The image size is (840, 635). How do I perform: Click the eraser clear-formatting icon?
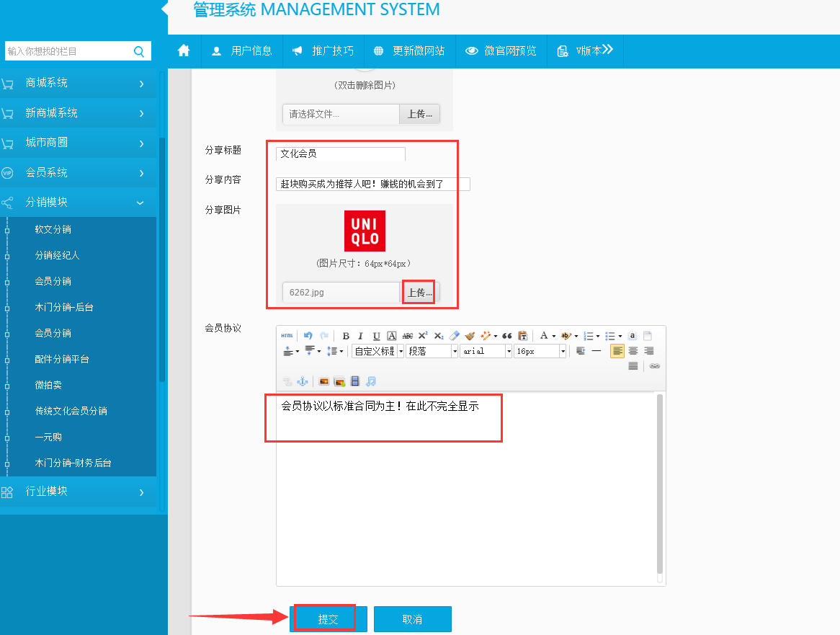[454, 336]
